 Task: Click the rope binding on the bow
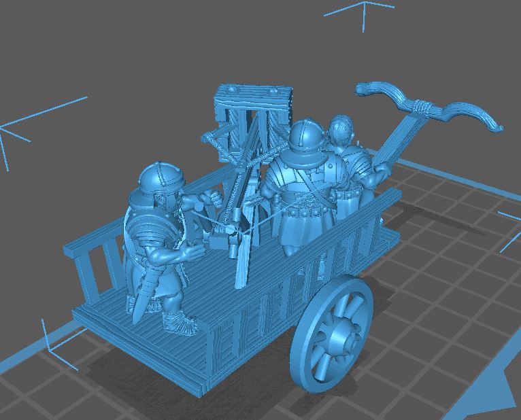coord(422,107)
